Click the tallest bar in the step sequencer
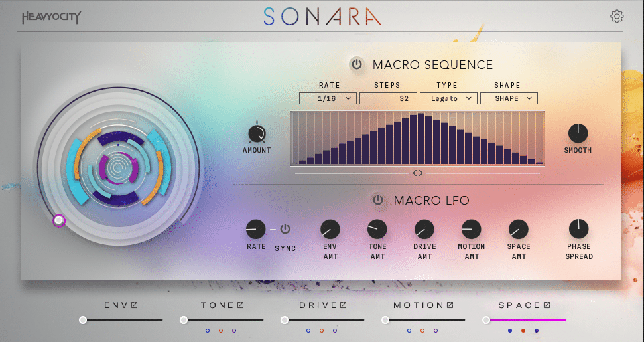The image size is (644, 342). (x=421, y=139)
